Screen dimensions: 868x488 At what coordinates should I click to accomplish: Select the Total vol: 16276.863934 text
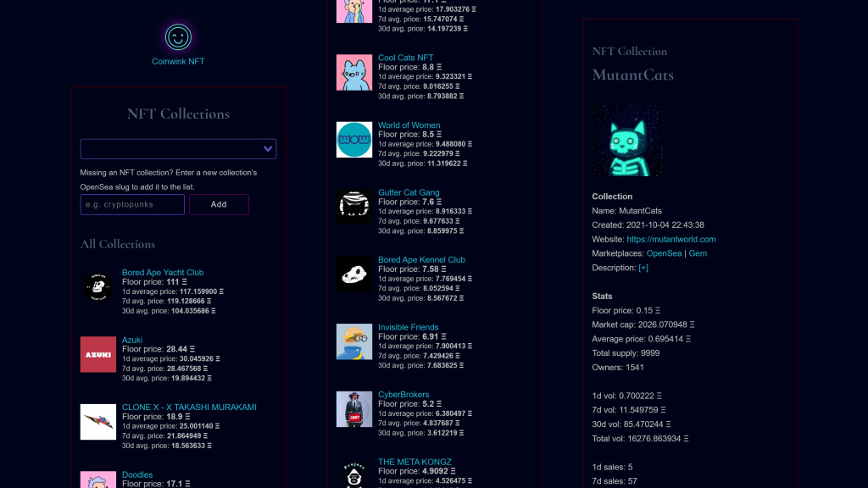click(x=640, y=439)
